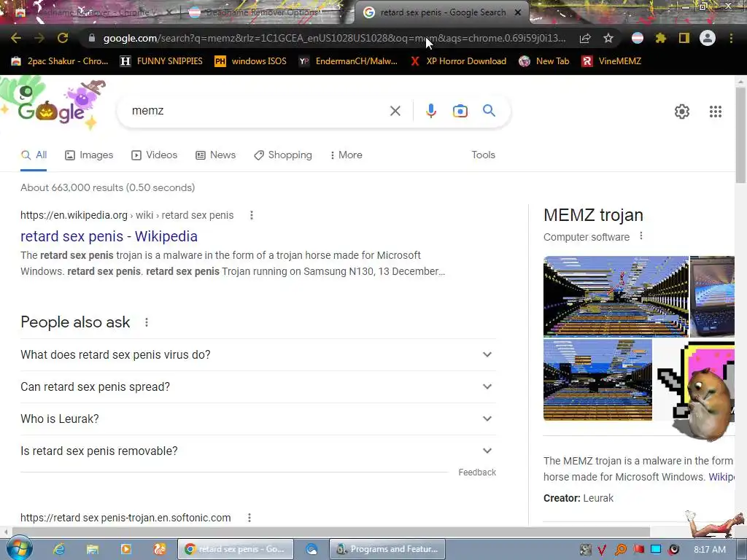Open Chrome's three-dot menu
The height and width of the screenshot is (560, 747).
[x=731, y=38]
